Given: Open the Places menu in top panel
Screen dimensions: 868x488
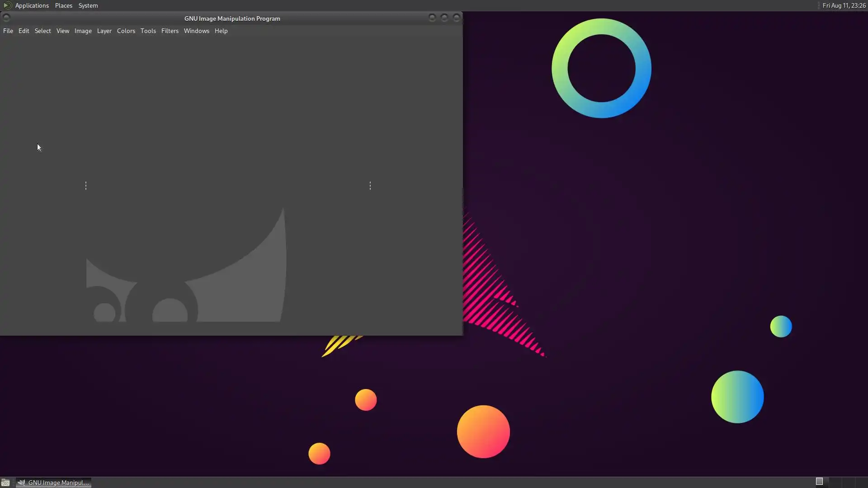Looking at the screenshot, I should click(63, 5).
